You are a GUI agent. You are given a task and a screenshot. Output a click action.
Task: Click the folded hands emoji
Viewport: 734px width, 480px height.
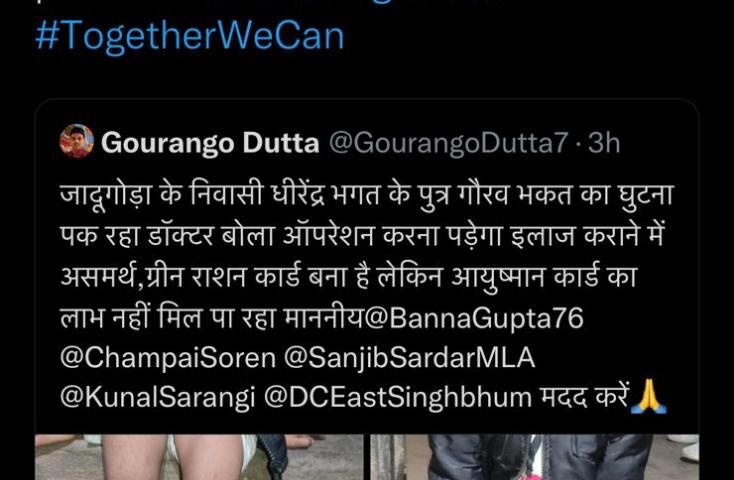(x=648, y=397)
